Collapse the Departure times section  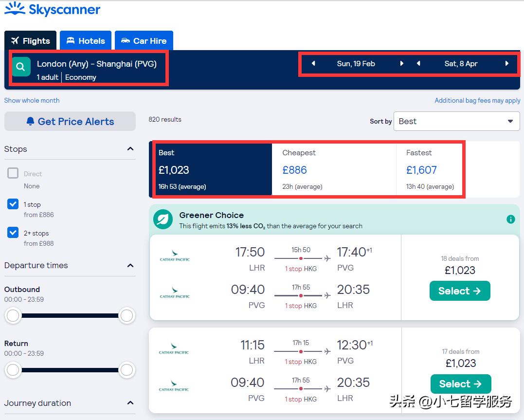click(x=130, y=265)
